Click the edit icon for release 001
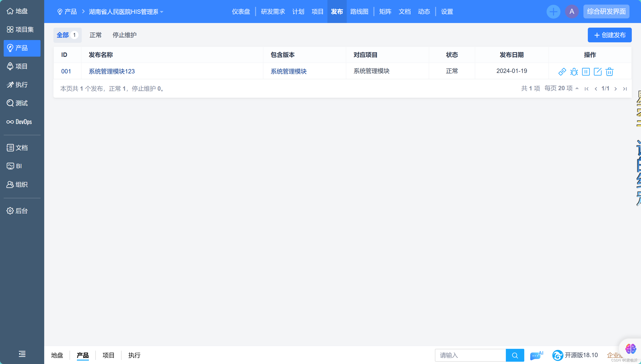 tap(597, 72)
